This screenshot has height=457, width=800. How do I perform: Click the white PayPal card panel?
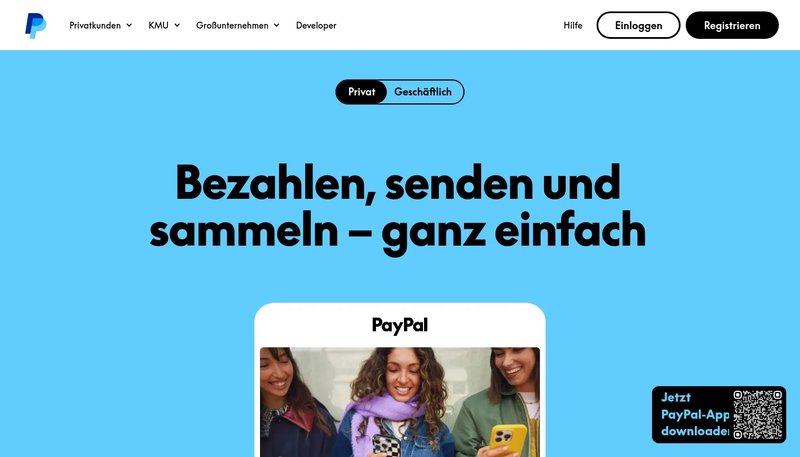coord(400,380)
